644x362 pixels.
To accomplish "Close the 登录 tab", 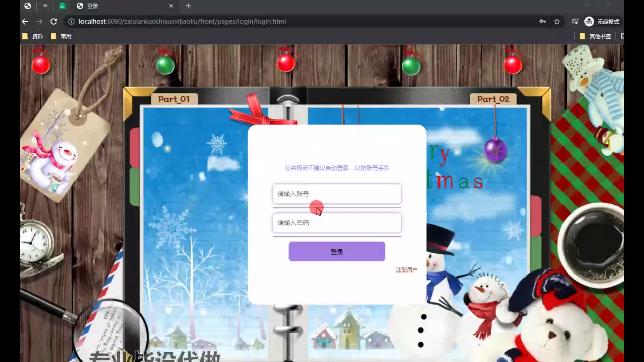I will 171,6.
